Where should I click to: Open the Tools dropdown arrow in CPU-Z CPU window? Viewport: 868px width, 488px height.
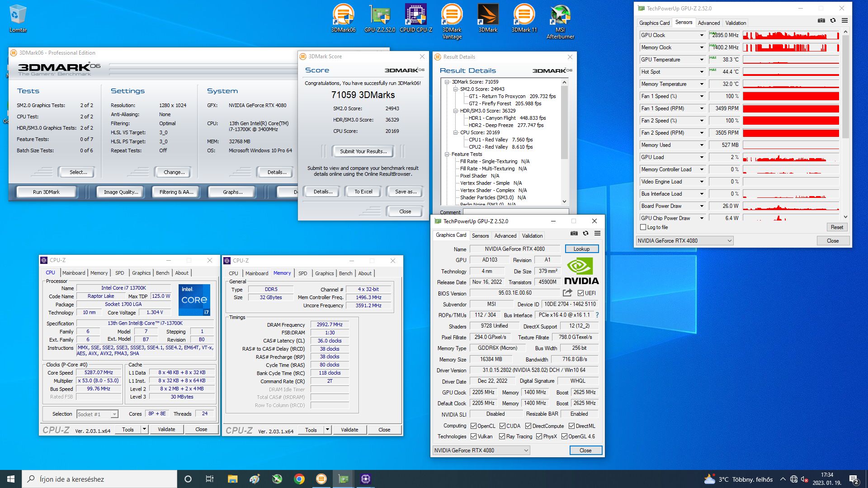[x=144, y=429]
